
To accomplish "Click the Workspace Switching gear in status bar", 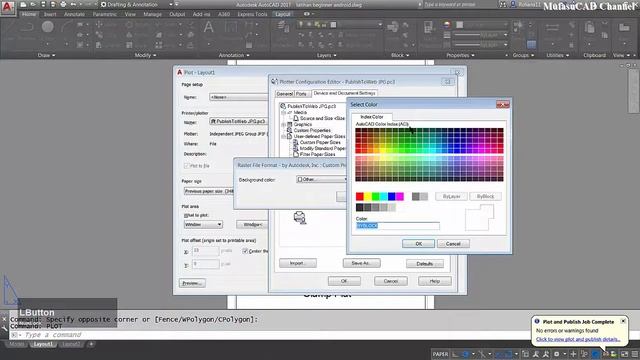I will click(556, 354).
